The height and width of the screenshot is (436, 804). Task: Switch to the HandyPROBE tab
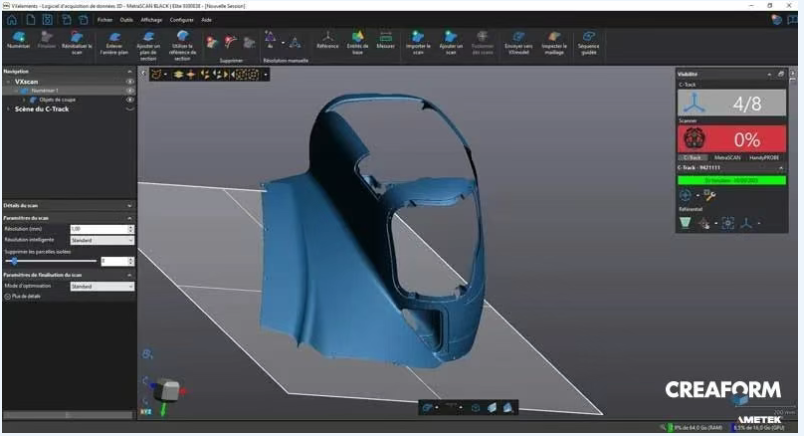tap(763, 157)
